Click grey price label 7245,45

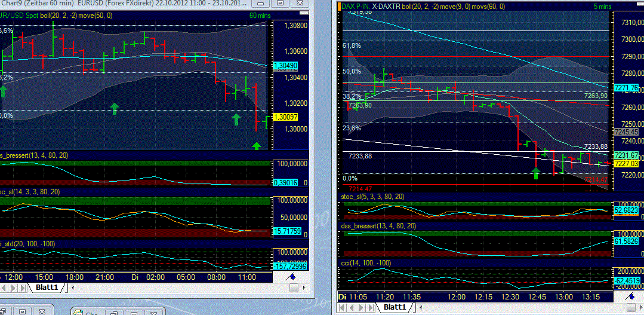coord(626,132)
